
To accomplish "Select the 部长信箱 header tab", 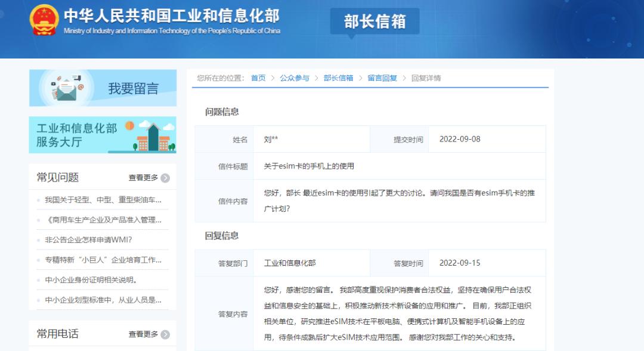I will [x=376, y=21].
